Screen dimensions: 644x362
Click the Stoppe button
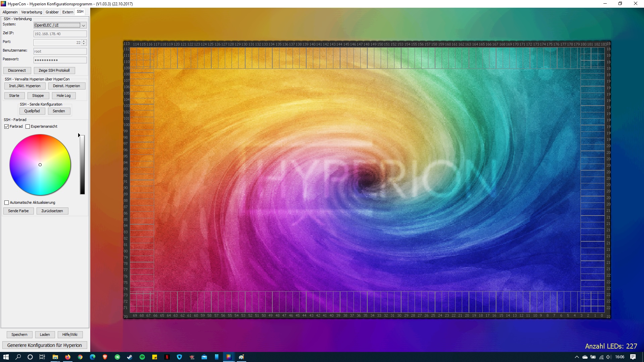click(x=38, y=96)
